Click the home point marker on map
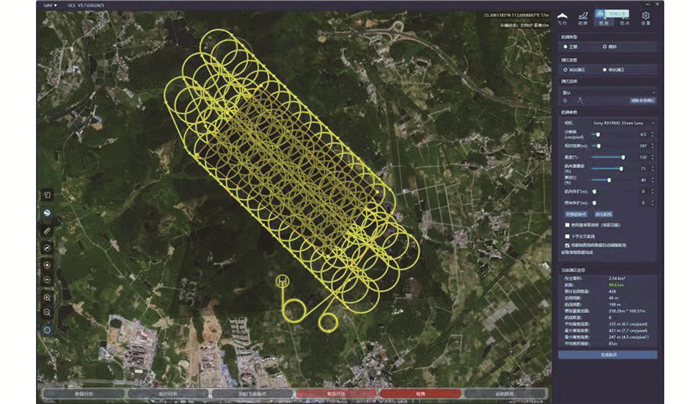The width and height of the screenshot is (700, 404). click(282, 282)
